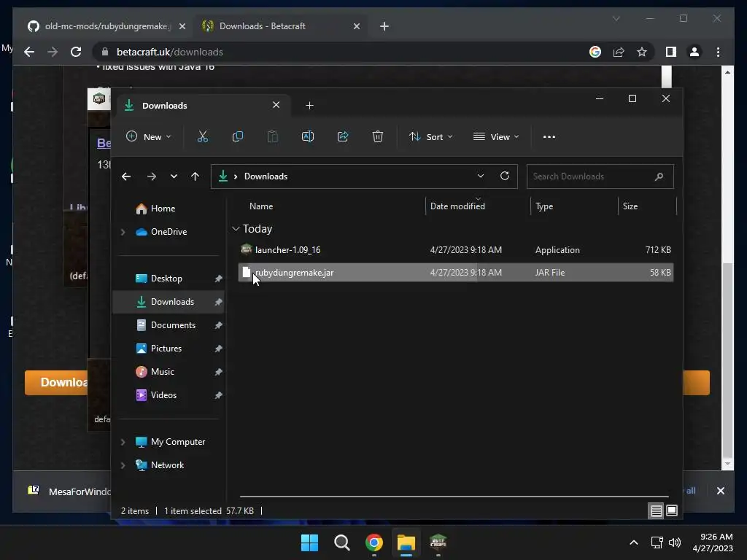Close the old-mc-mods Chrome tab

click(x=182, y=26)
